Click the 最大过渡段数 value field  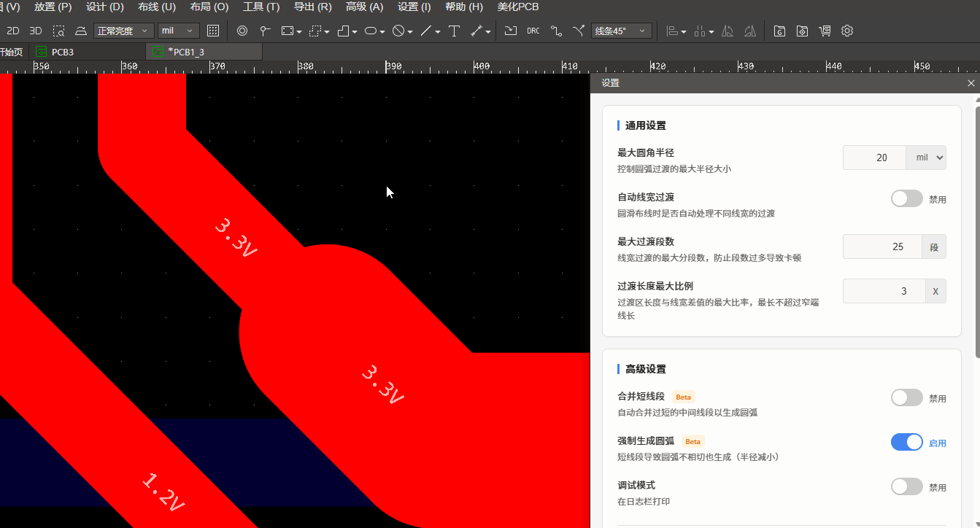(882, 246)
